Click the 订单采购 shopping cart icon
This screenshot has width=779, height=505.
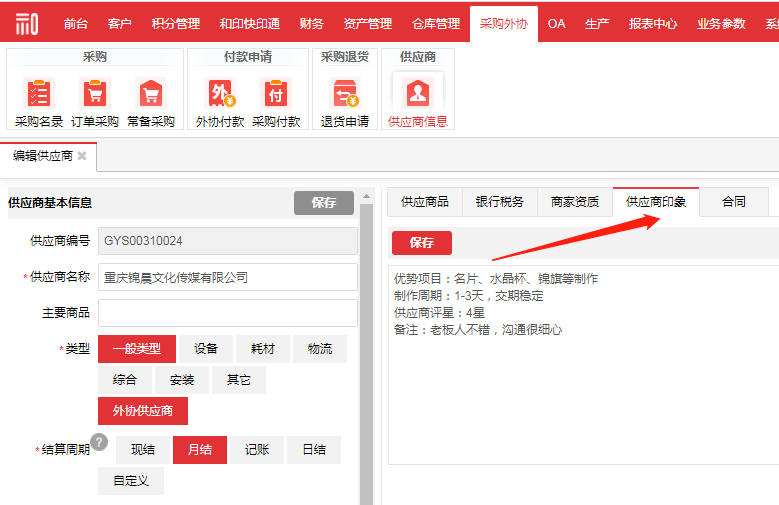point(95,94)
